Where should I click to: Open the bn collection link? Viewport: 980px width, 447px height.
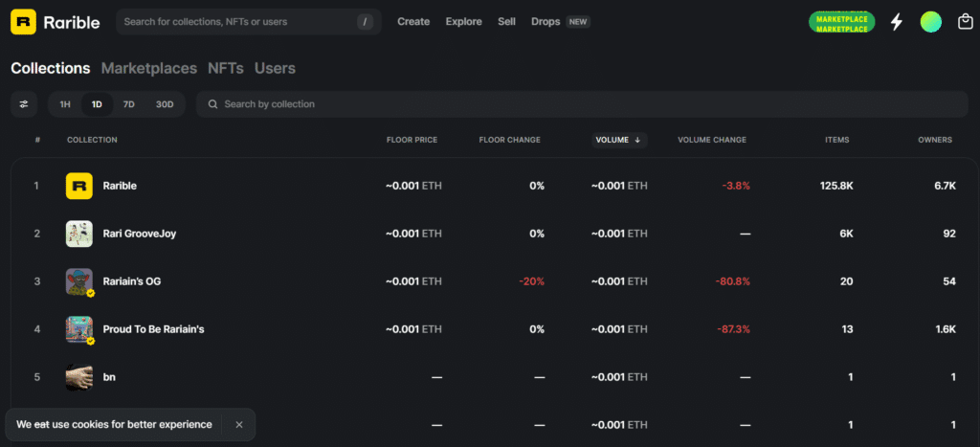[x=109, y=377]
